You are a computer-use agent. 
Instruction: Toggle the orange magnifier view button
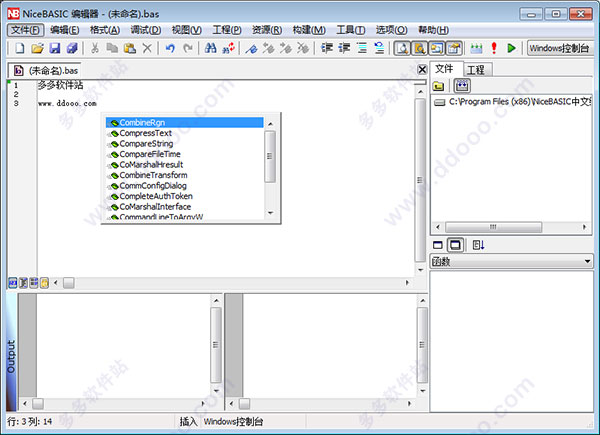click(x=419, y=48)
